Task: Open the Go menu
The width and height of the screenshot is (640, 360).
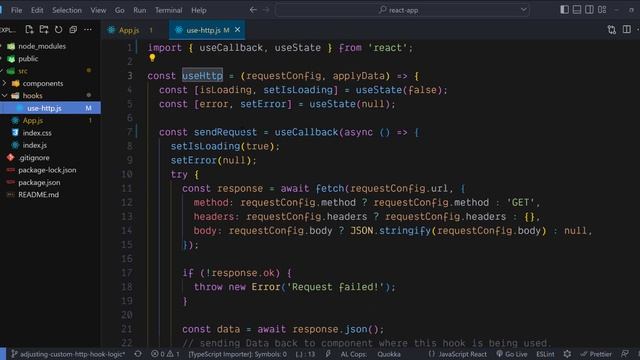Action: point(120,10)
